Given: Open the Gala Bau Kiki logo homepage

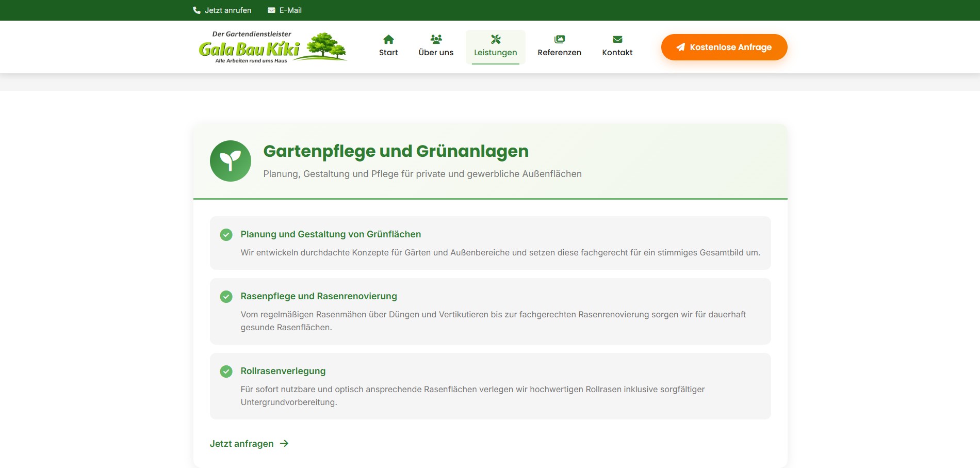Looking at the screenshot, I should (x=272, y=47).
